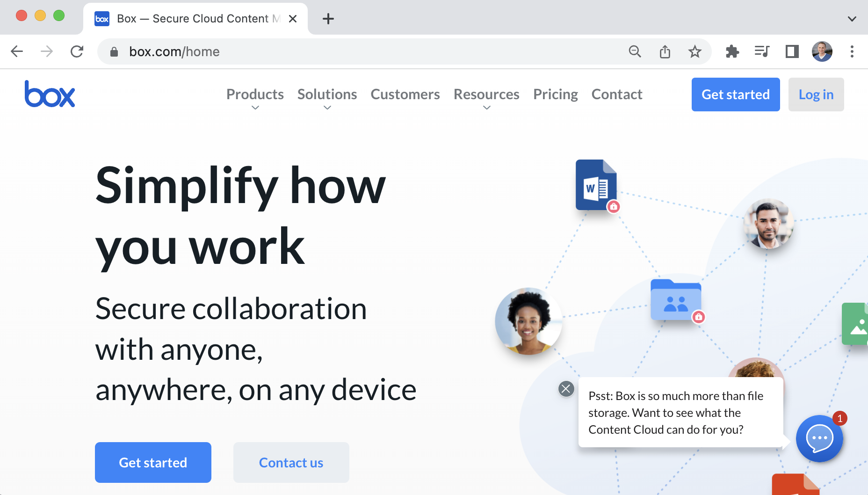The width and height of the screenshot is (868, 495).
Task: Click the Box logo in the header
Action: click(x=50, y=94)
